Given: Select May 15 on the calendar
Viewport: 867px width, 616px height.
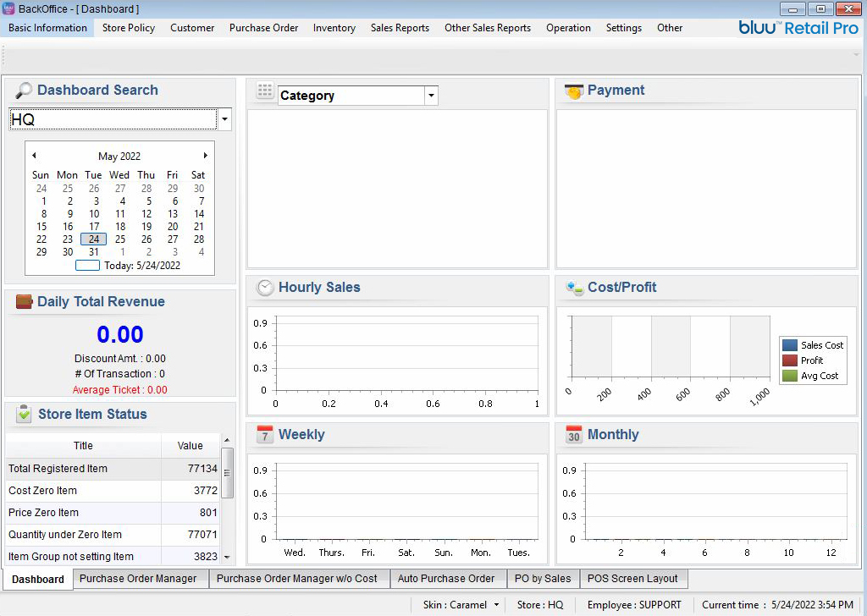Looking at the screenshot, I should (41, 227).
